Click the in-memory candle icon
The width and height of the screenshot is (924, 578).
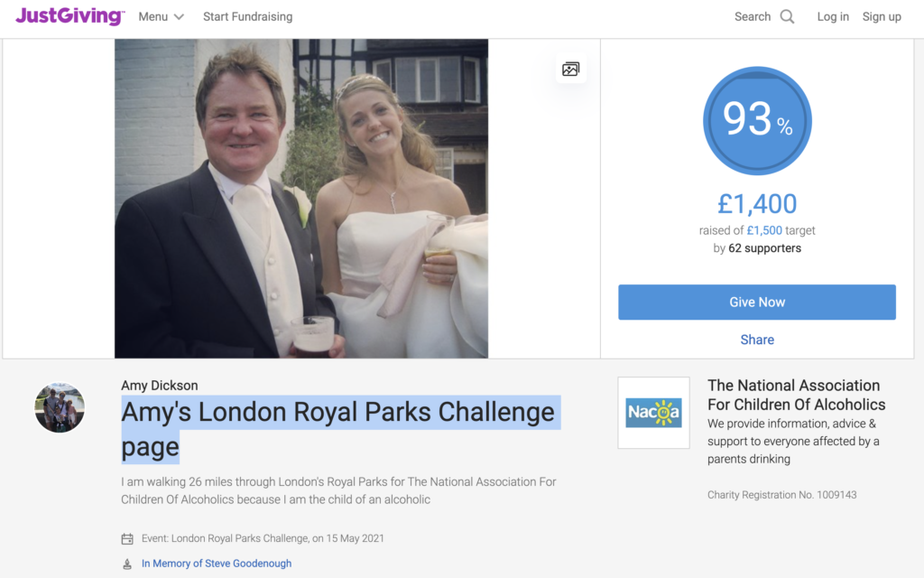(x=127, y=564)
